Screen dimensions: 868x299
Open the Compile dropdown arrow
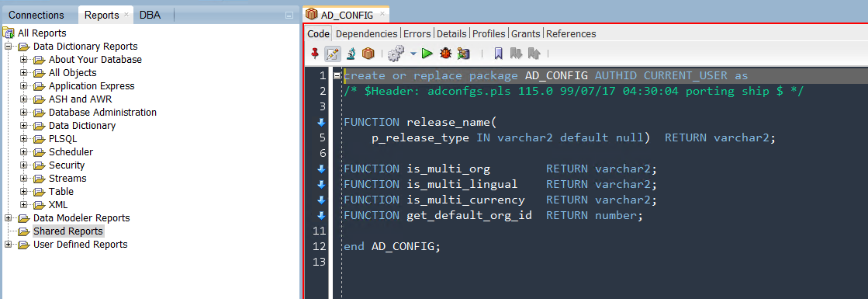point(413,54)
